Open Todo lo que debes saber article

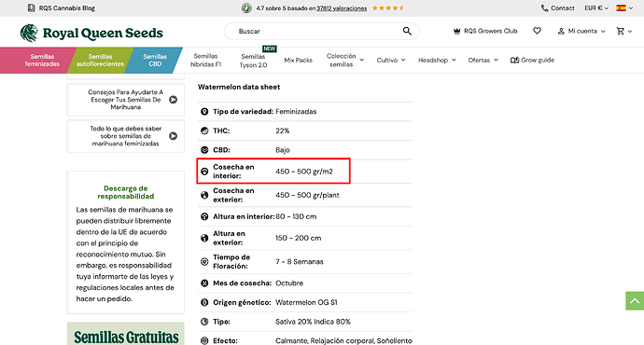(125, 136)
